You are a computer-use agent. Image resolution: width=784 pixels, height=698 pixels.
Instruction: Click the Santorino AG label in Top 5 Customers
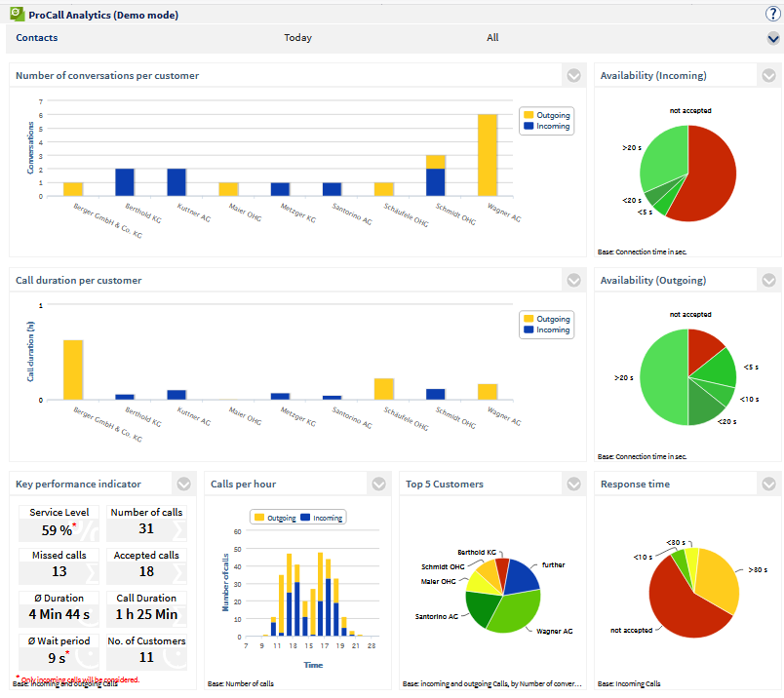[437, 616]
